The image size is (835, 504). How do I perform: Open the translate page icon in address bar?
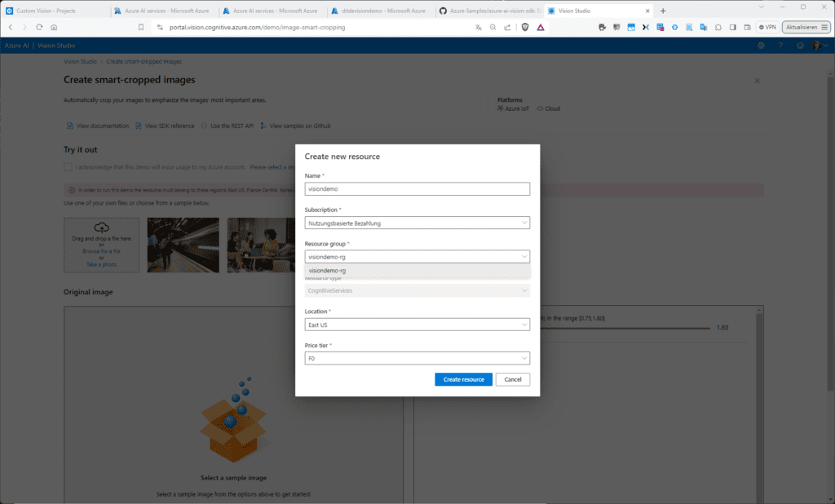coord(478,27)
